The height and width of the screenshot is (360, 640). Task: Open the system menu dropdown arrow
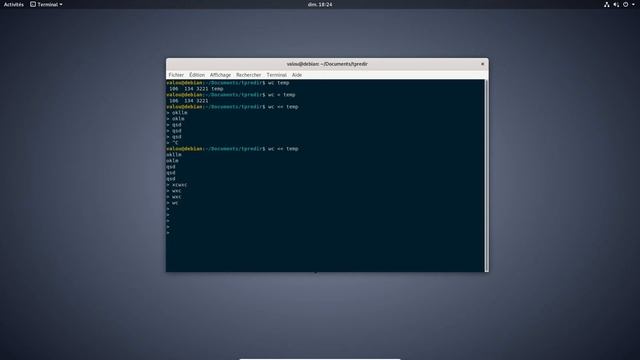633,4
